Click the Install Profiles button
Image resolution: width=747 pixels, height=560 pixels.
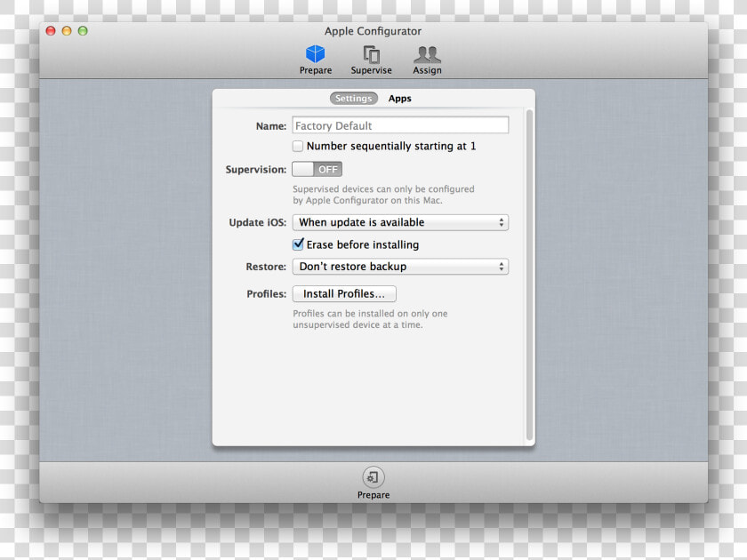click(x=344, y=294)
